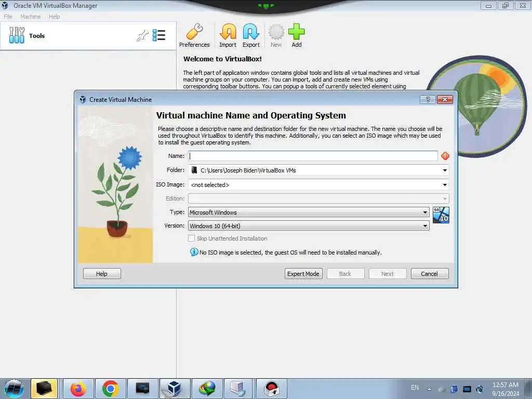Expand the Folder dropdown arrow
The image size is (532, 399).
[x=445, y=170]
